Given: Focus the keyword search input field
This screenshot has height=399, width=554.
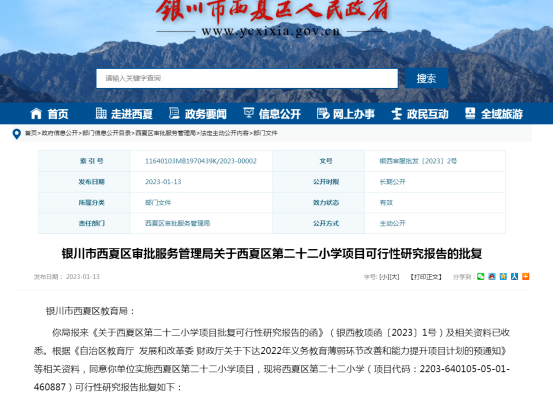Looking at the screenshot, I should point(247,78).
